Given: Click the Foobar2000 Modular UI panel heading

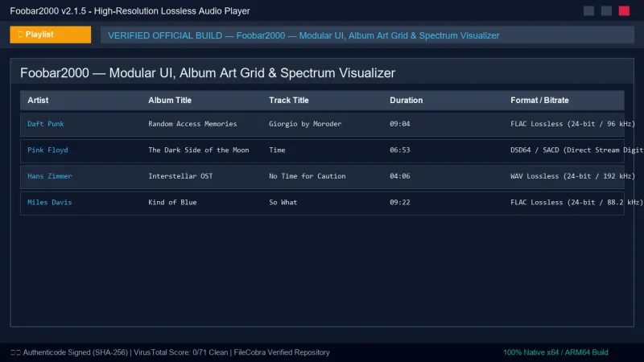Looking at the screenshot, I should tap(208, 73).
